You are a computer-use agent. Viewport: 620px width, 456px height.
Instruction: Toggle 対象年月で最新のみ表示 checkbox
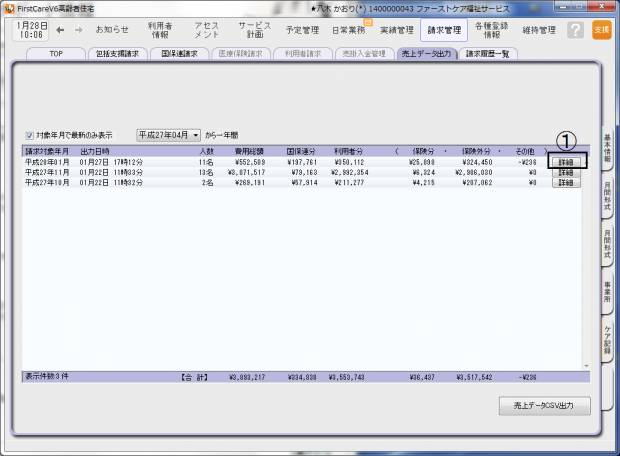coord(29,134)
